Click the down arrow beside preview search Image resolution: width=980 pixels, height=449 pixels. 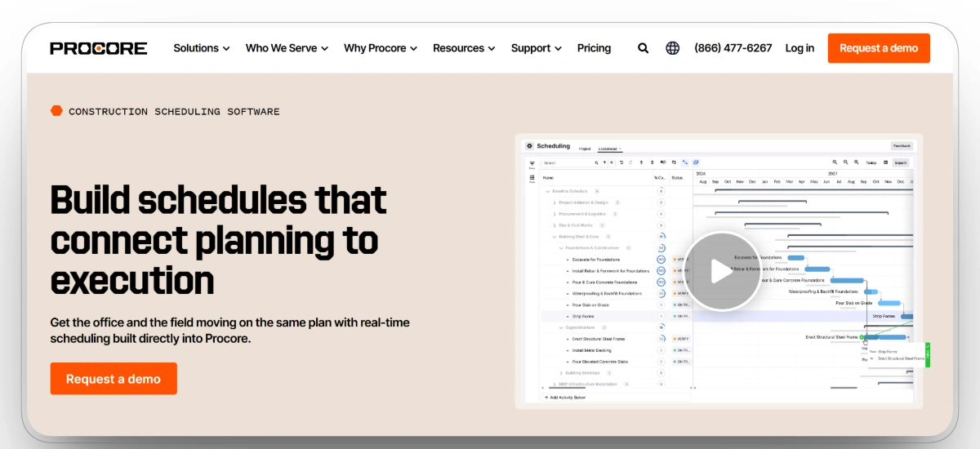[x=611, y=162]
